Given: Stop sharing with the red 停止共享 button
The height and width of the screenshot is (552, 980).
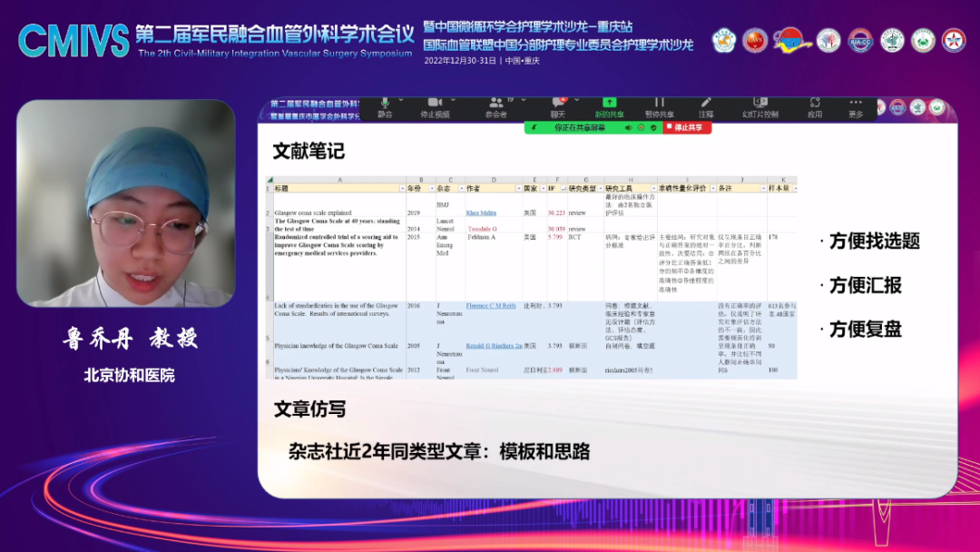Looking at the screenshot, I should click(x=687, y=127).
